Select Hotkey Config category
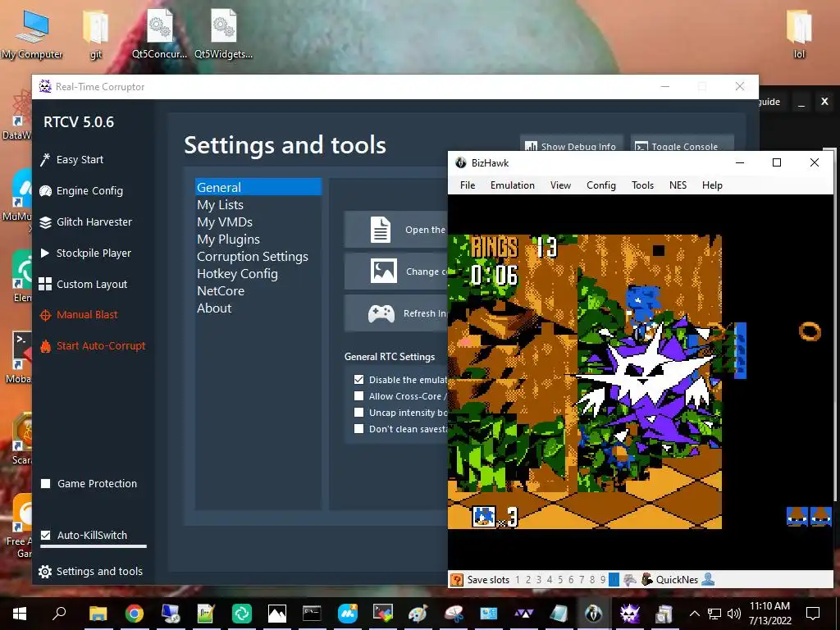The height and width of the screenshot is (630, 840). pyautogui.click(x=258, y=274)
